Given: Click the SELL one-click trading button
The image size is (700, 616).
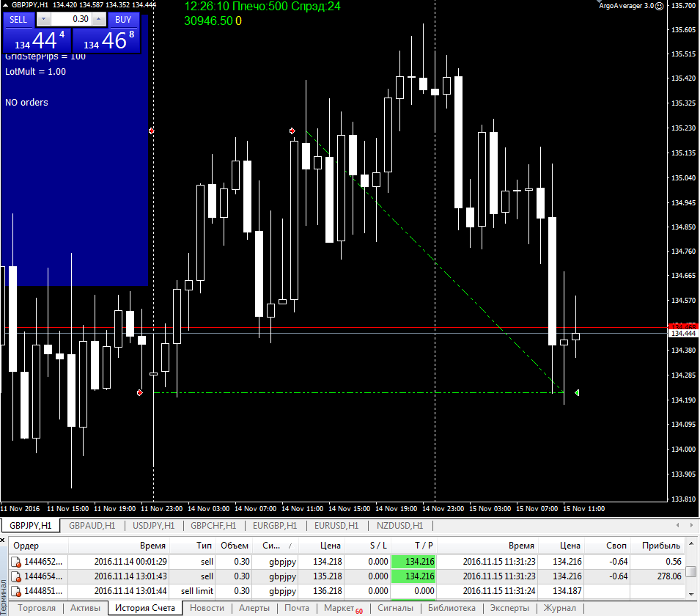Looking at the screenshot, I should click(18, 20).
